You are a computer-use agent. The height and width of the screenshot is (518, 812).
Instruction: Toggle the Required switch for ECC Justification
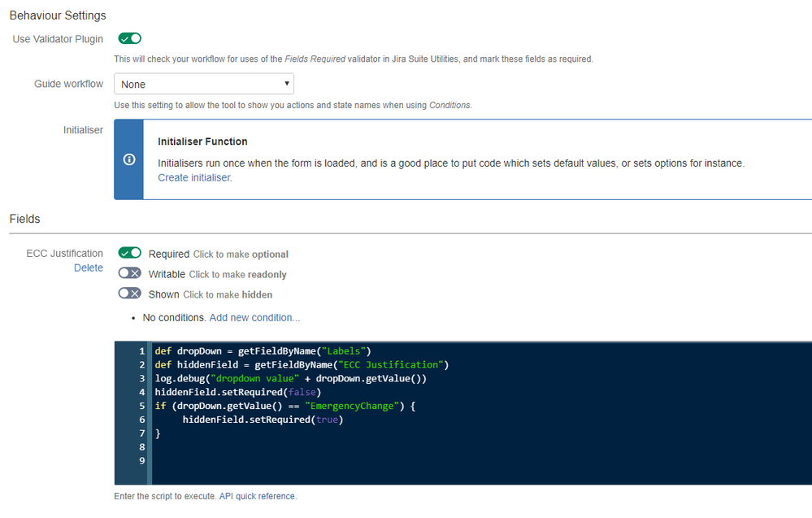pyautogui.click(x=129, y=253)
